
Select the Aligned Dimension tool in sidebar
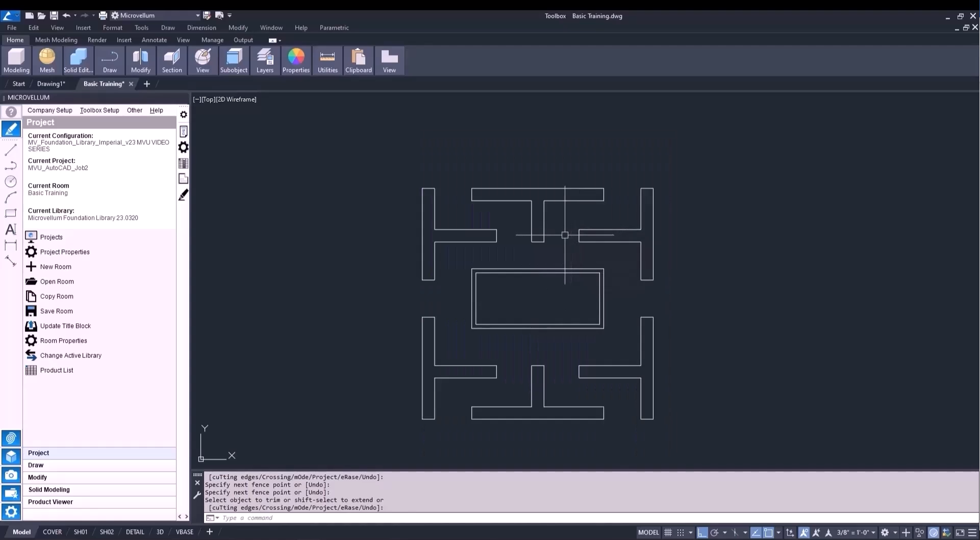coord(11,261)
